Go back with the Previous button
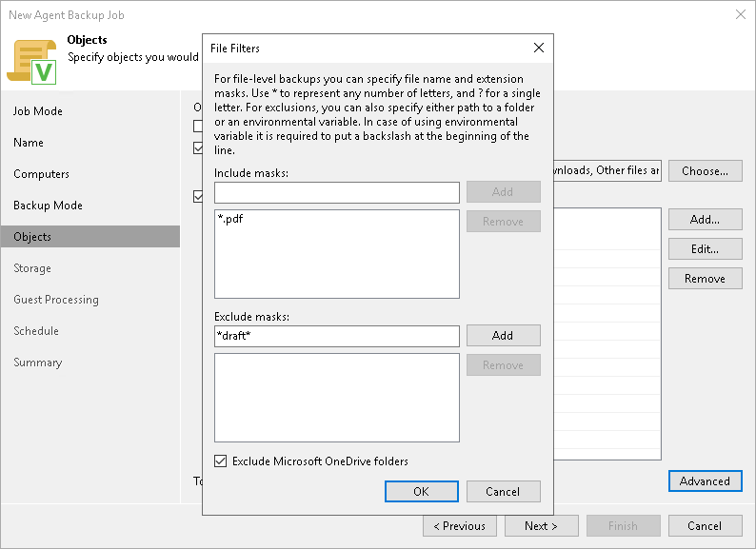Viewport: 756px width, 549px height. click(460, 526)
